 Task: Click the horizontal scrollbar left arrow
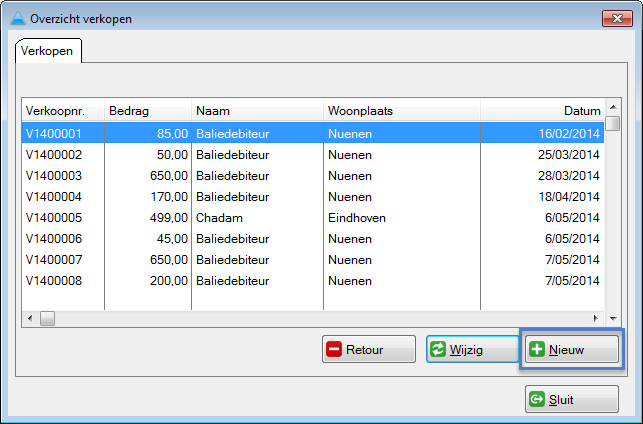point(30,318)
